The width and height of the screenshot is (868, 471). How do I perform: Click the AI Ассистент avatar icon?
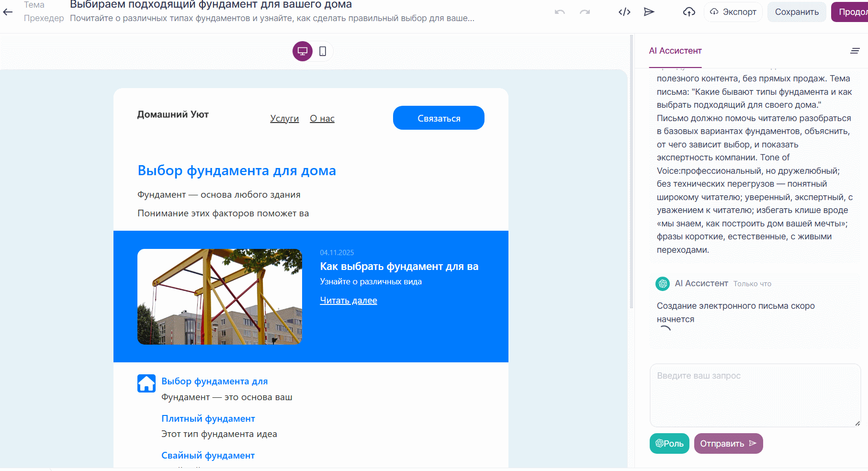[663, 284]
